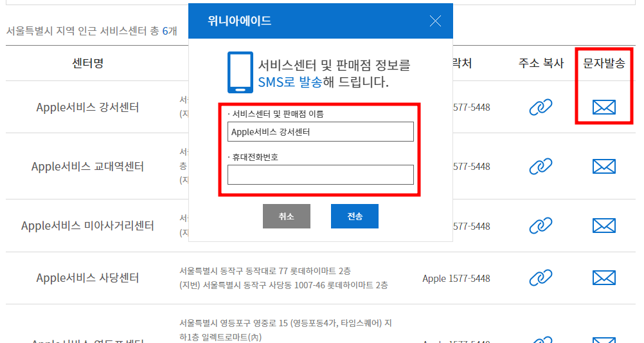Click the Apple 1577-5448 number in 사당센터 row
Image resolution: width=644 pixels, height=343 pixels.
pyautogui.click(x=456, y=279)
